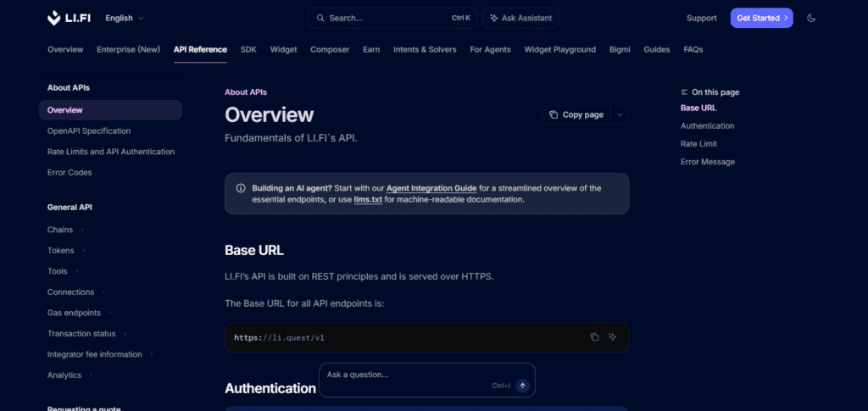Submit question with the arrow button
This screenshot has width=868, height=411.
pyautogui.click(x=522, y=386)
